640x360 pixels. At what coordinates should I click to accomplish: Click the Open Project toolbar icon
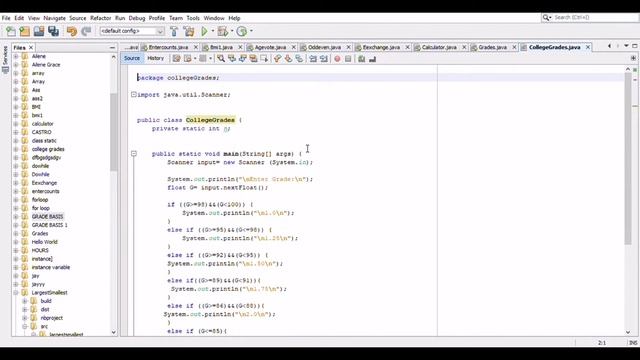(x=39, y=31)
